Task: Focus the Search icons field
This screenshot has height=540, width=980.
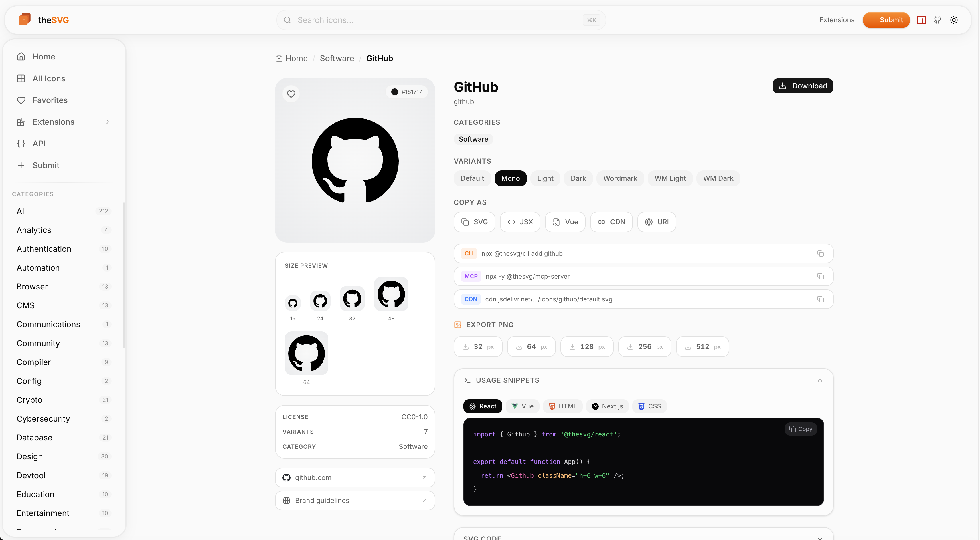Action: [438, 20]
